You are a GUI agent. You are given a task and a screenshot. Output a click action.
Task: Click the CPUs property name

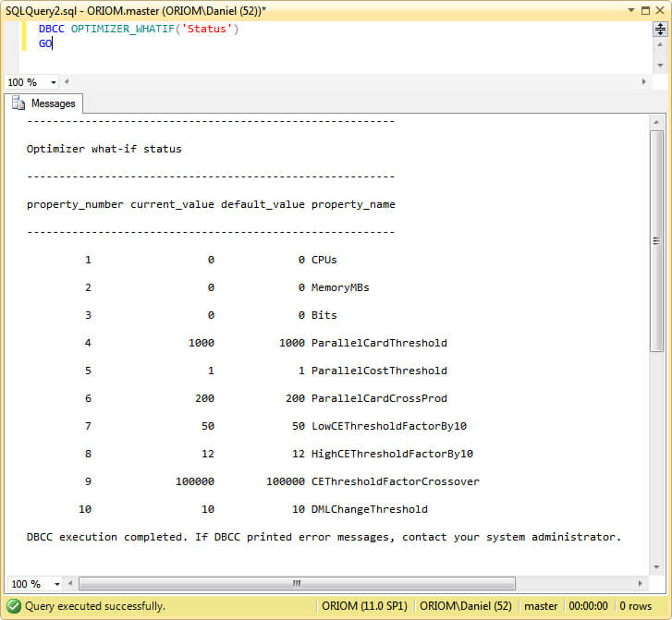pos(324,260)
